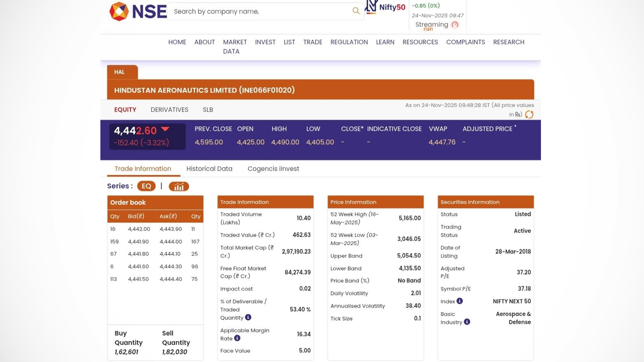
Task: Open the RESOURCES navigation dropdown
Action: (420, 42)
